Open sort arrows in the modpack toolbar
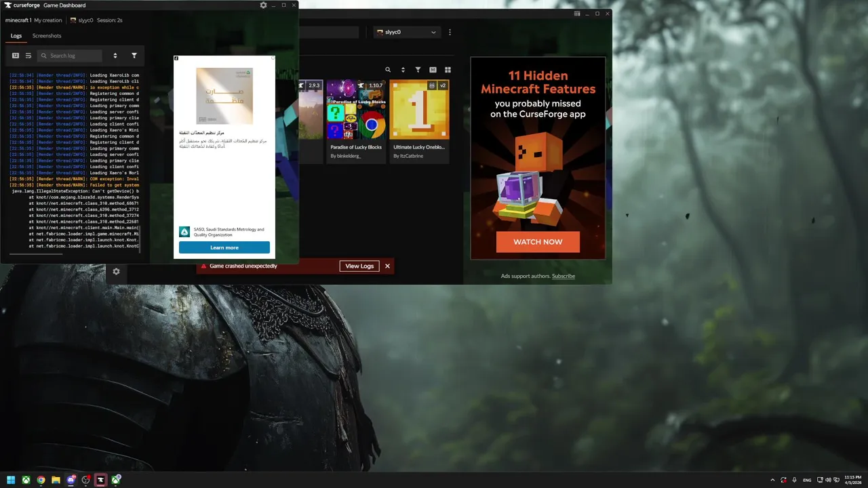Image resolution: width=868 pixels, height=488 pixels. point(403,70)
